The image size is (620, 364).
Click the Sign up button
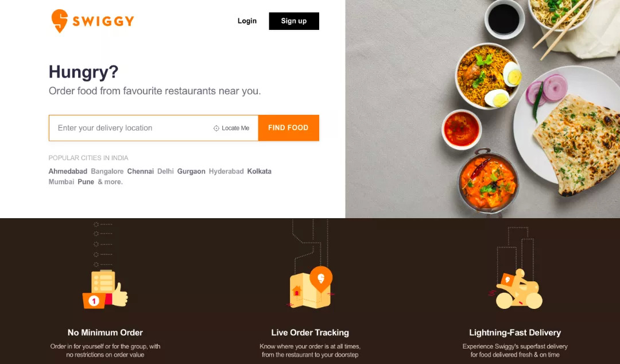294,21
